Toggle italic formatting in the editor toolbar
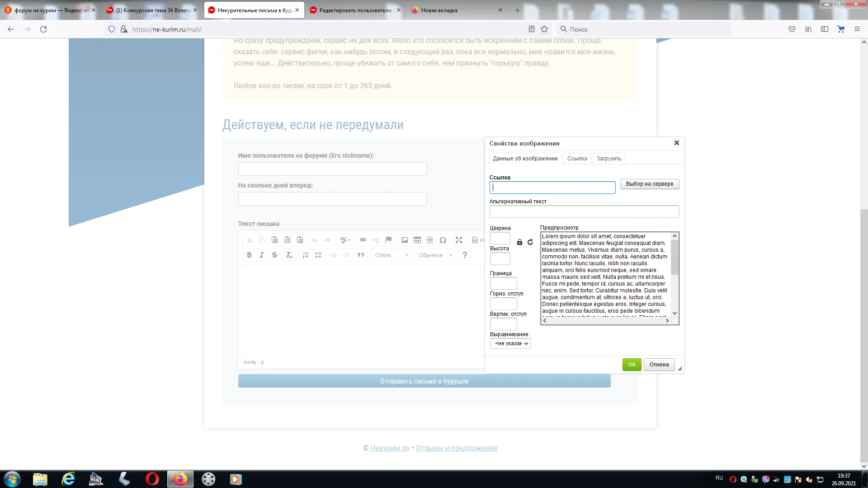This screenshot has height=488, width=868. [262, 255]
